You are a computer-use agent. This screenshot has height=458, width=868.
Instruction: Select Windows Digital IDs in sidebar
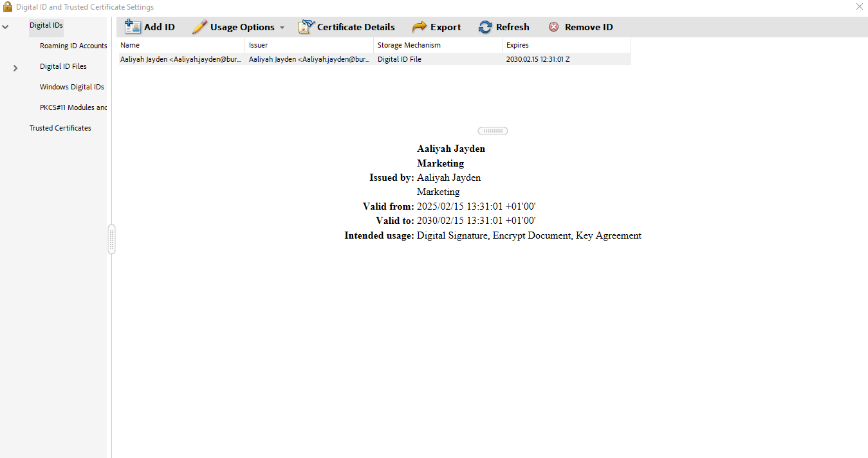[x=72, y=87]
